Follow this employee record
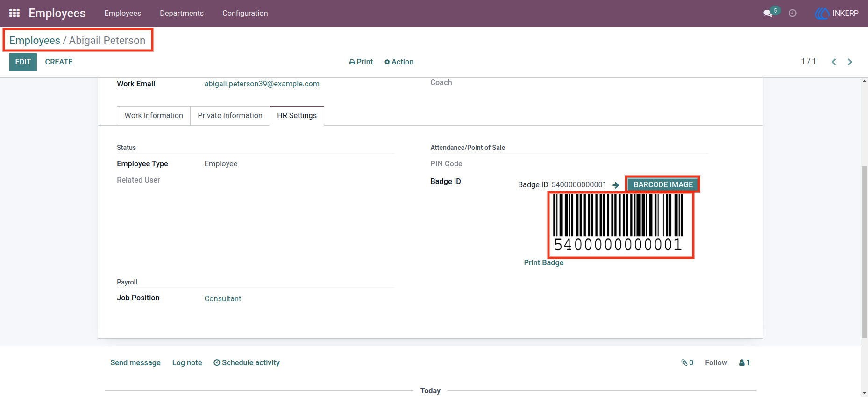 pos(716,362)
